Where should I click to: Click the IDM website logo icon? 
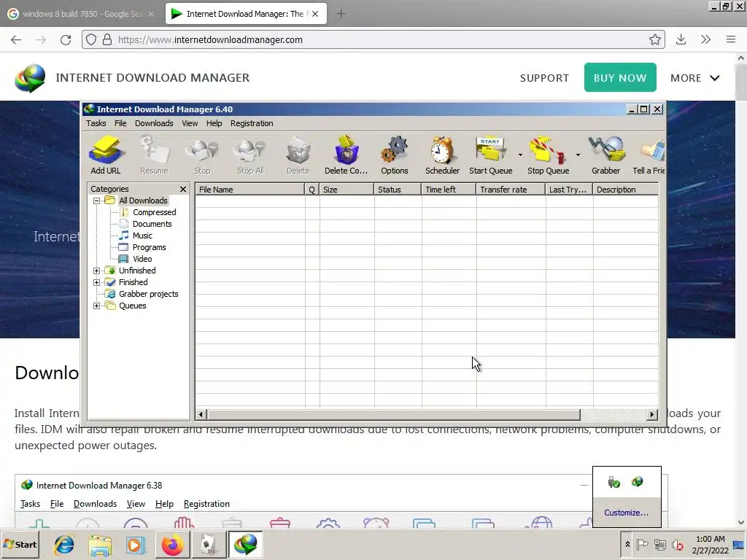coord(30,78)
